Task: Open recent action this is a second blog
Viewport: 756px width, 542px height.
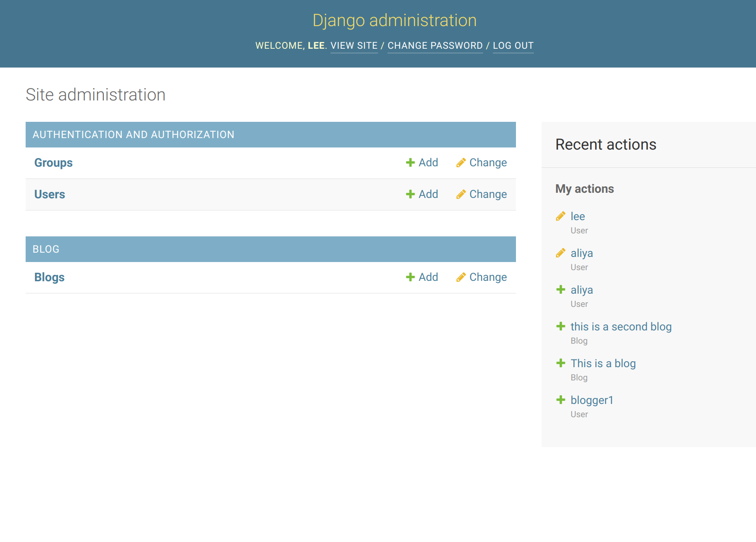Action: (621, 327)
